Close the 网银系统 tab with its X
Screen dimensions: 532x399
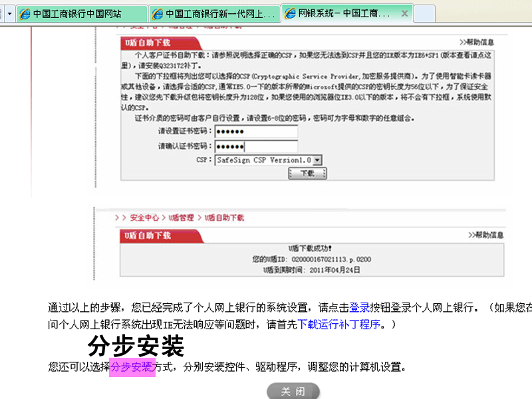point(404,12)
